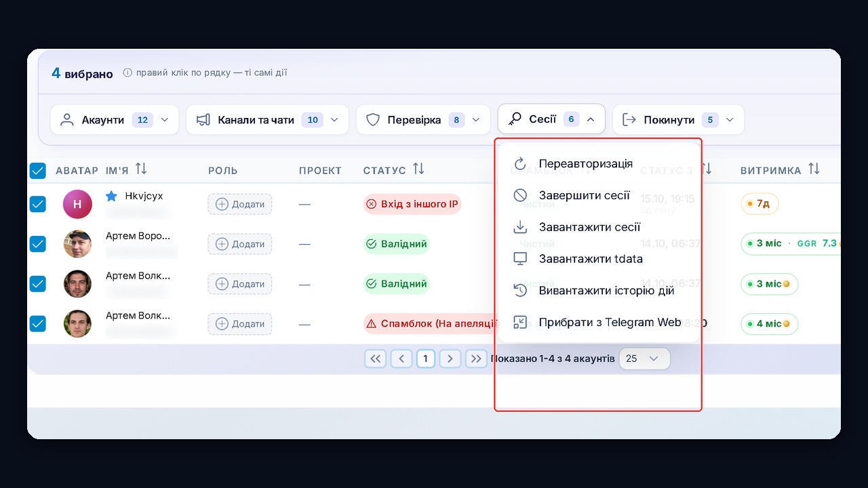Expand the Перевірка dropdown chevron
The height and width of the screenshot is (488, 868).
(476, 120)
